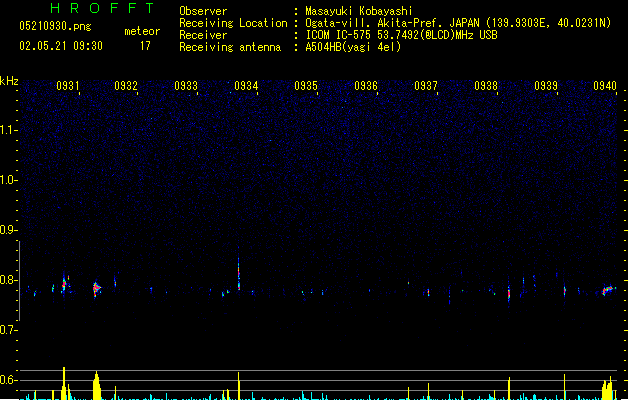
Task: Select the ICOM IC-575 53.7492 MHz USB text
Action: (401, 35)
